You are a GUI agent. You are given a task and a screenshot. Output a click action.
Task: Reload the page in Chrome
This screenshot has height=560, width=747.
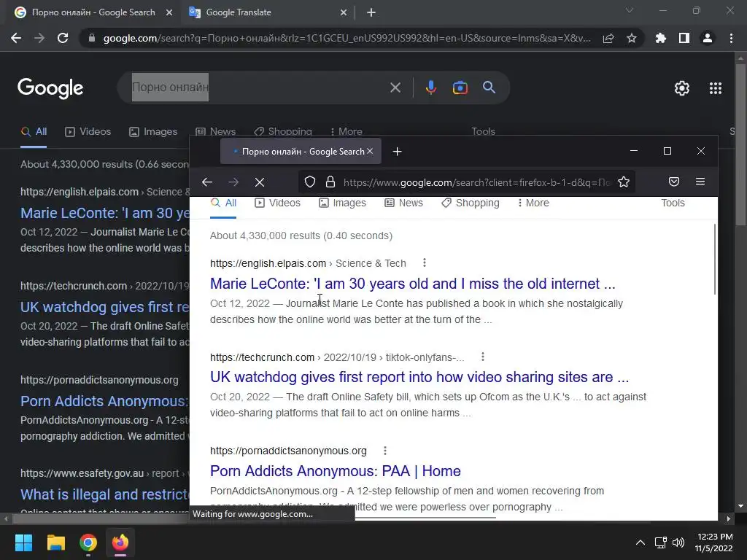[x=63, y=38]
